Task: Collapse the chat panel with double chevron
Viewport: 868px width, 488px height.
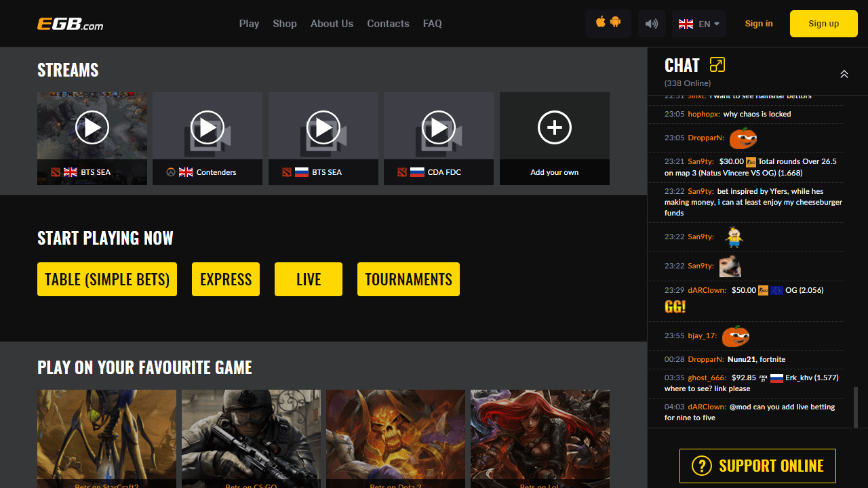Action: pos(844,74)
